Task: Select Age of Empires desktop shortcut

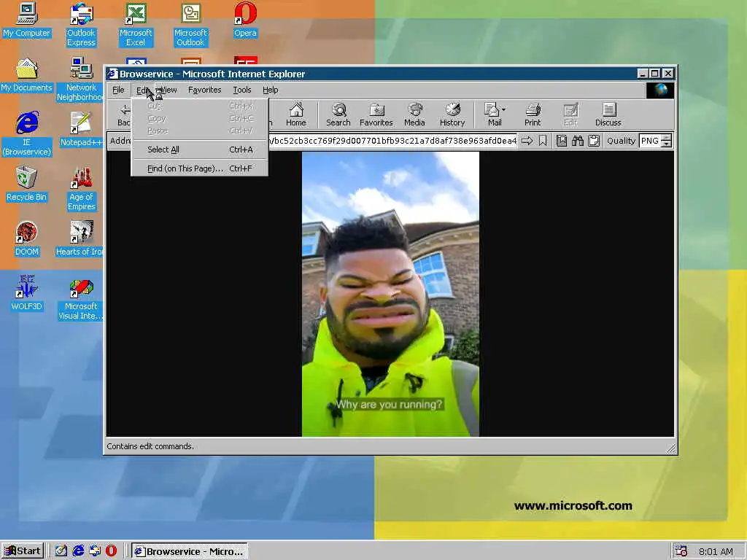Action: click(x=82, y=189)
